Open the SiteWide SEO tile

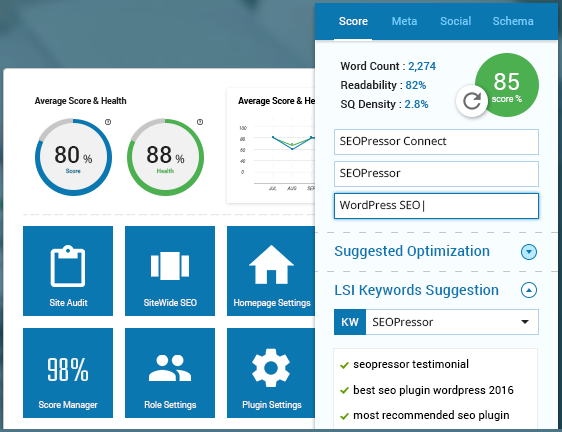(x=170, y=271)
